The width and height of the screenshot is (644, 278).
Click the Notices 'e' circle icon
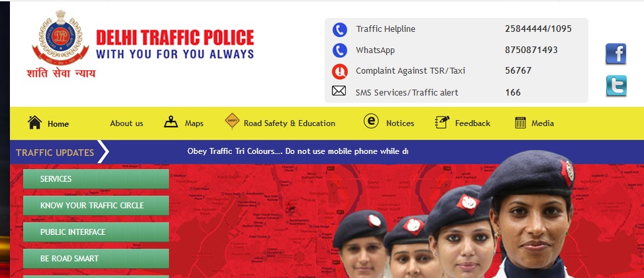pos(371,121)
